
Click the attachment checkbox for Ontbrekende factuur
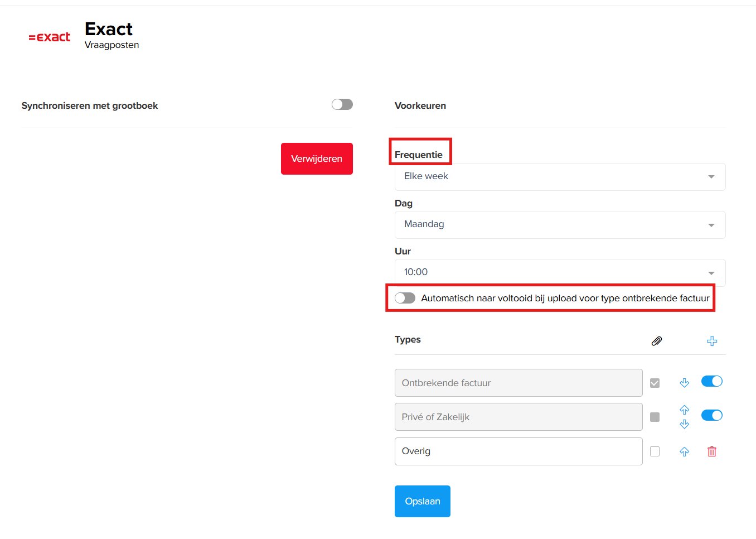[655, 383]
